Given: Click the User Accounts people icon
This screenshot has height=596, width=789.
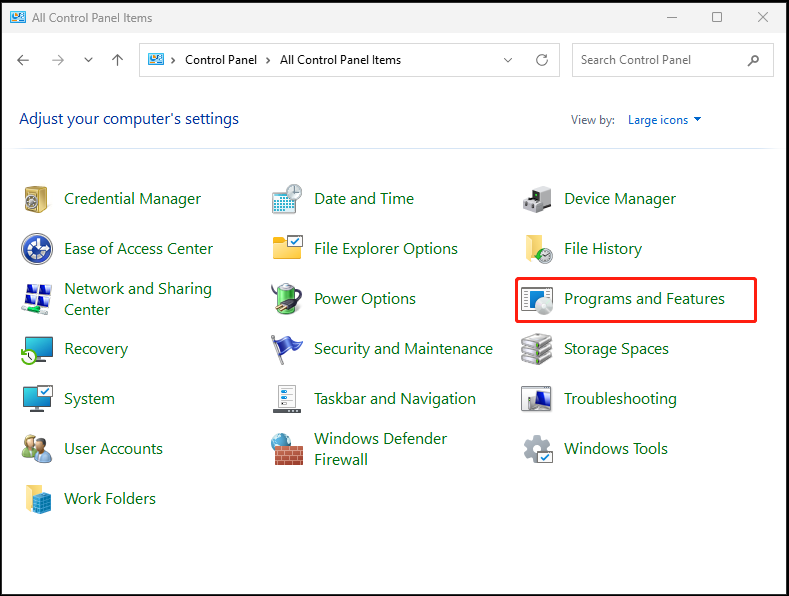Looking at the screenshot, I should point(37,449).
